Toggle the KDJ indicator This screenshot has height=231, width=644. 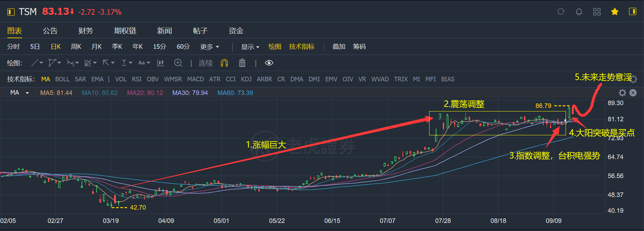[246, 79]
